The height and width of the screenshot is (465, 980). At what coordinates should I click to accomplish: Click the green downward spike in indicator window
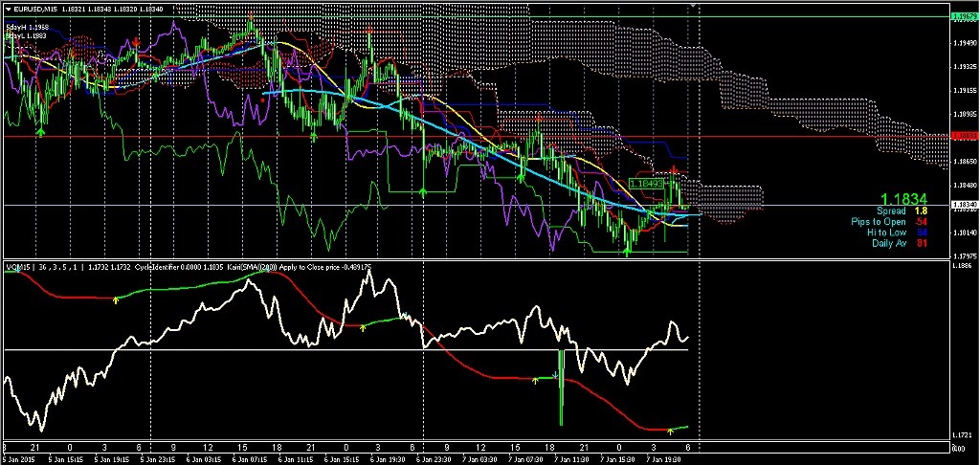tap(561, 387)
